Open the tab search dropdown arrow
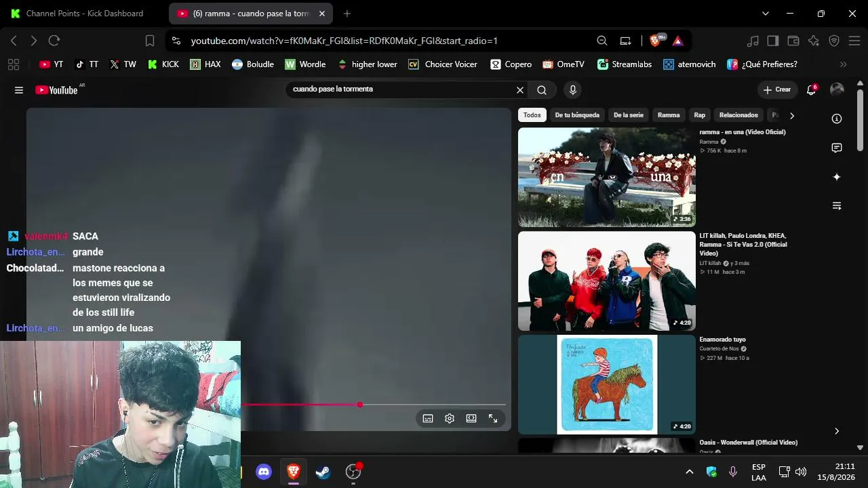The image size is (868, 488). pyautogui.click(x=766, y=14)
